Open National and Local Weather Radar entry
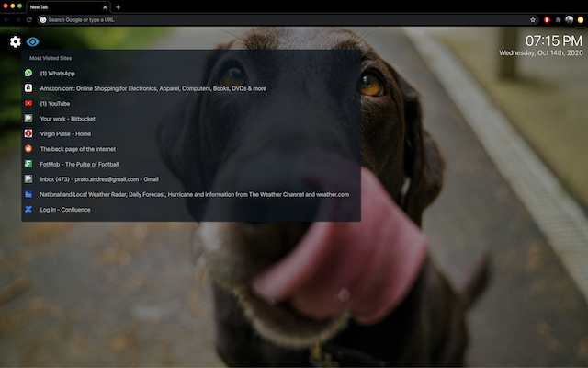The height and width of the screenshot is (368, 588). coord(194,194)
